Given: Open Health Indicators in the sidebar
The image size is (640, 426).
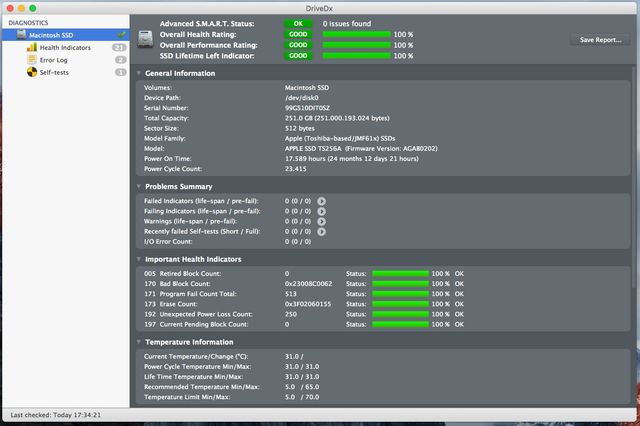Looking at the screenshot, I should (x=65, y=48).
